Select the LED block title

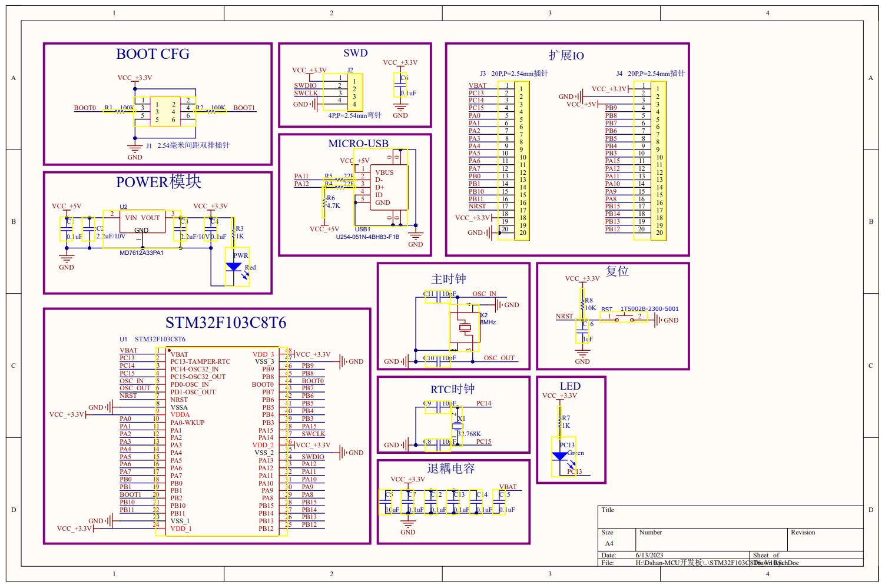(x=570, y=386)
